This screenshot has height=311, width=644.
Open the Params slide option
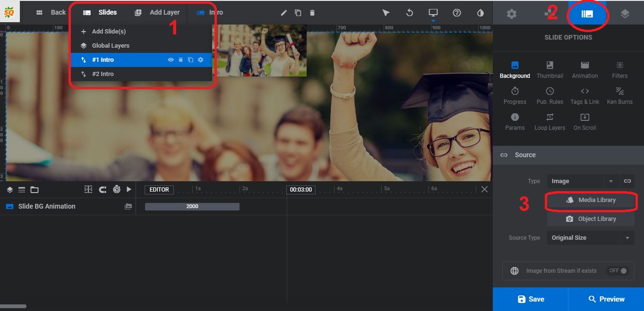pyautogui.click(x=515, y=122)
